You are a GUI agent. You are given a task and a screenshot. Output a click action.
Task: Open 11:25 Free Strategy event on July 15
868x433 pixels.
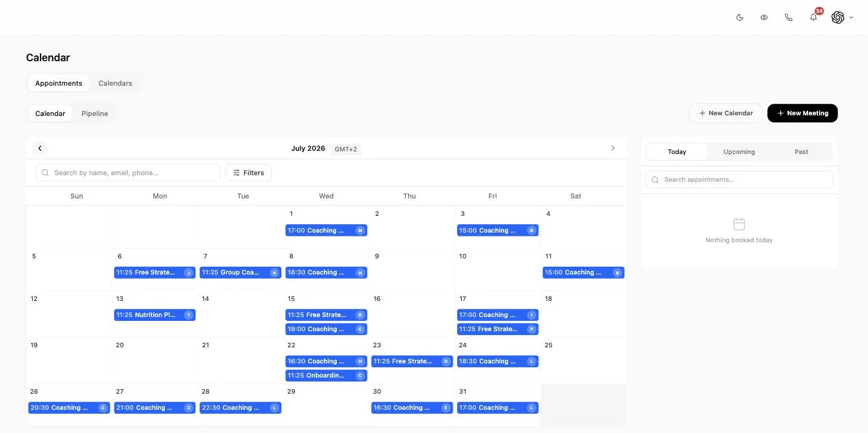click(326, 315)
